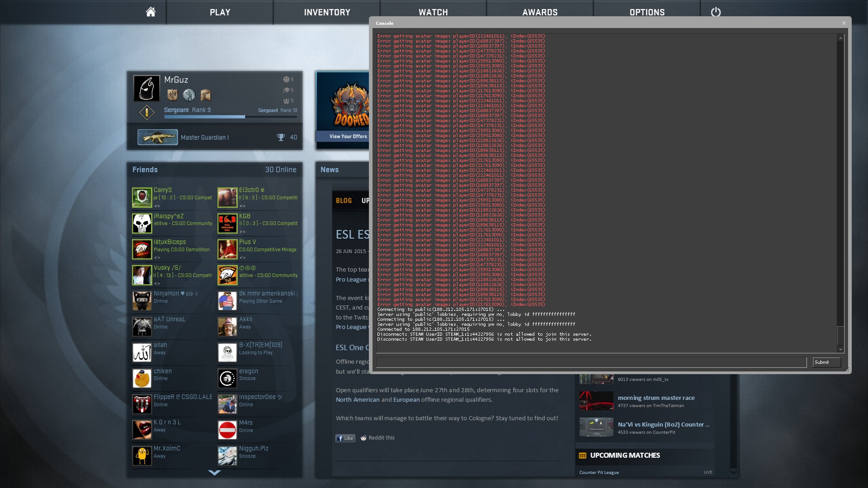This screenshot has height=488, width=868.
Task: Expand friends list with down chevron
Action: [x=214, y=473]
